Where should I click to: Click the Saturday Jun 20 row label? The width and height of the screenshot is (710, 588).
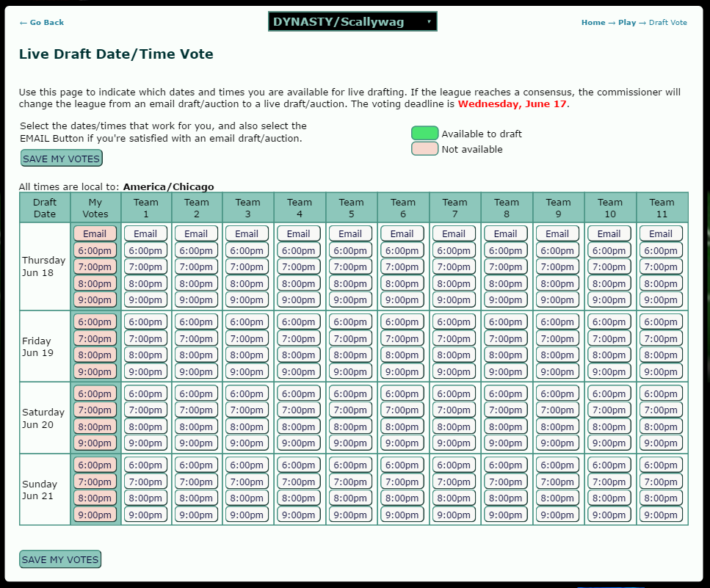pos(43,418)
